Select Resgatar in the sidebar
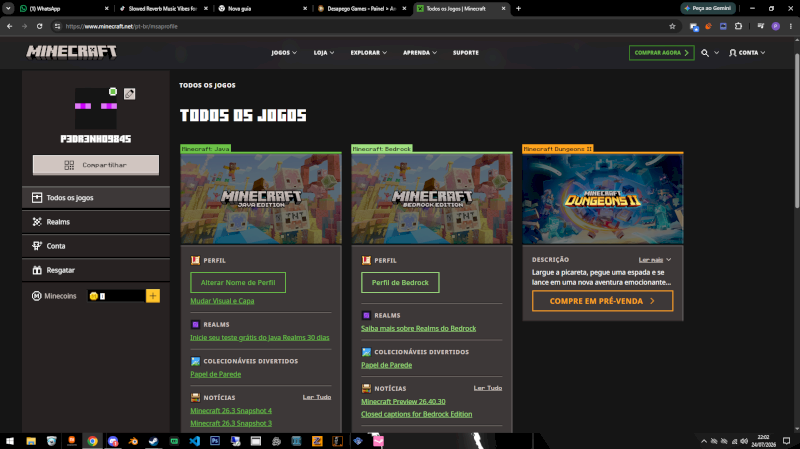Screen dimensions: 800x449 96,270
